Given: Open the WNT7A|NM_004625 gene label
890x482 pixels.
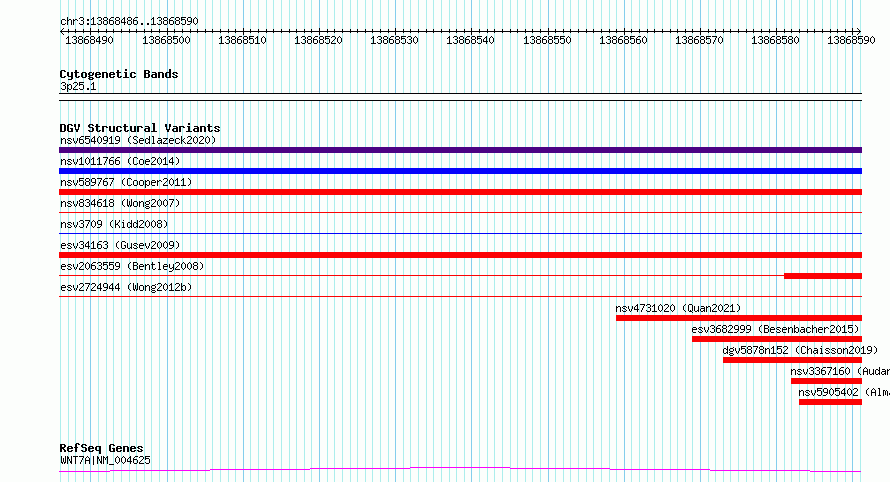Looking at the screenshot, I should click(106, 460).
